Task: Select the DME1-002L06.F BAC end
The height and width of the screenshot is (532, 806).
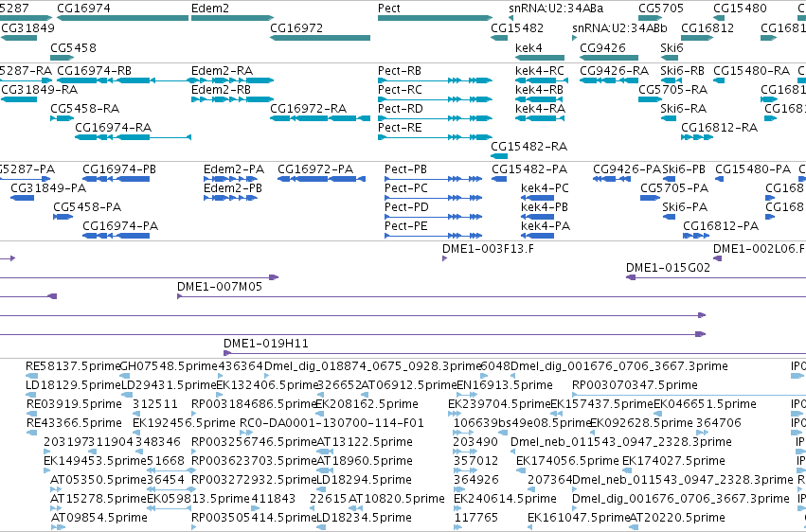Action: [x=718, y=258]
